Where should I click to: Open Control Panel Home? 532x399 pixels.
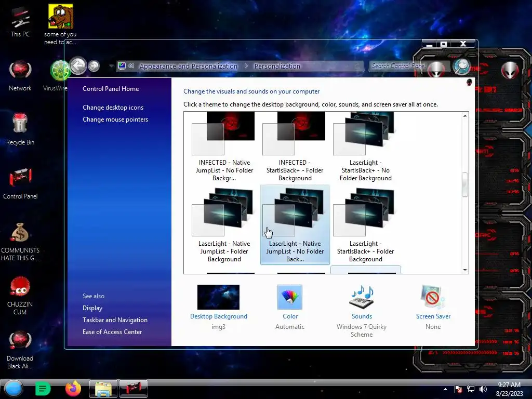pos(111,89)
